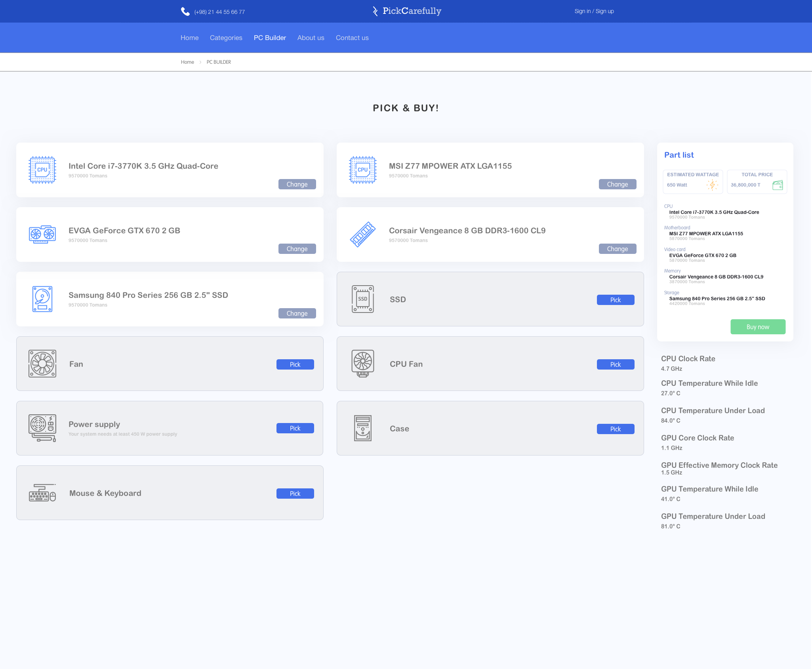Click the Samsung 840 hard drive icon
The image size is (812, 669).
click(x=42, y=299)
